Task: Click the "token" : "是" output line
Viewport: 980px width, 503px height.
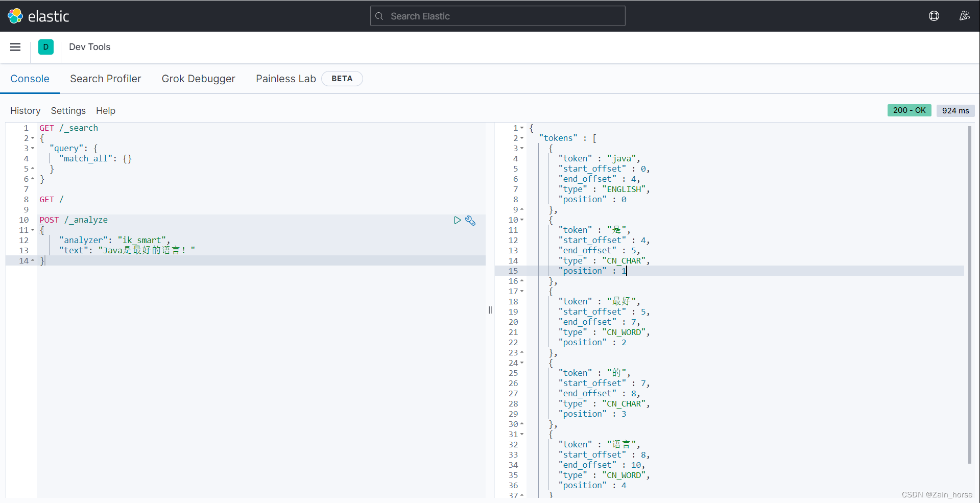Action: click(x=594, y=230)
